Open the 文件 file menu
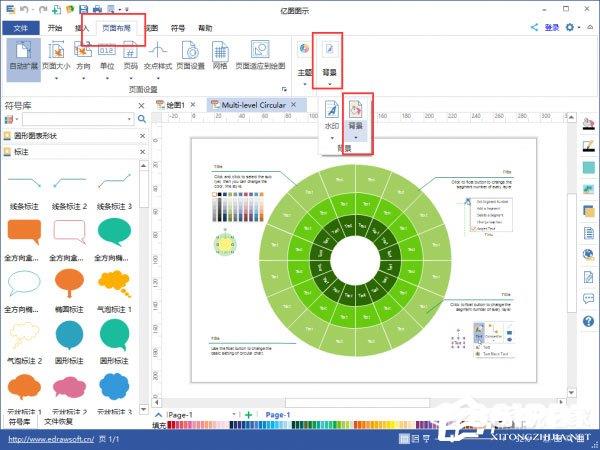 (21, 28)
